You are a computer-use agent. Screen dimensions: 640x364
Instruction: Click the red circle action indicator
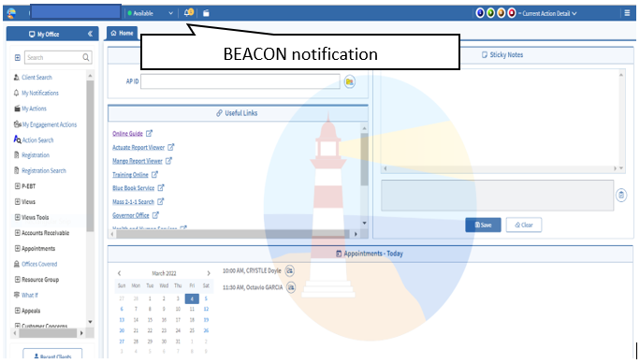[x=512, y=13]
